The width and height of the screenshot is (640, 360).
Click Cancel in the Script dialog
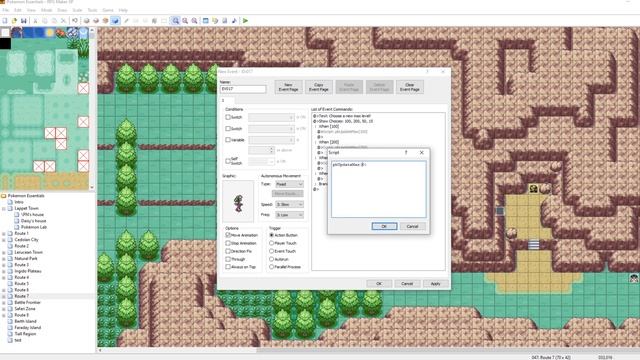412,226
